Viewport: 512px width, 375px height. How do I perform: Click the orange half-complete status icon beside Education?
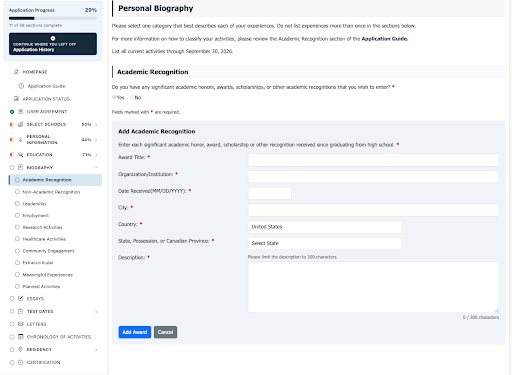pyautogui.click(x=12, y=155)
